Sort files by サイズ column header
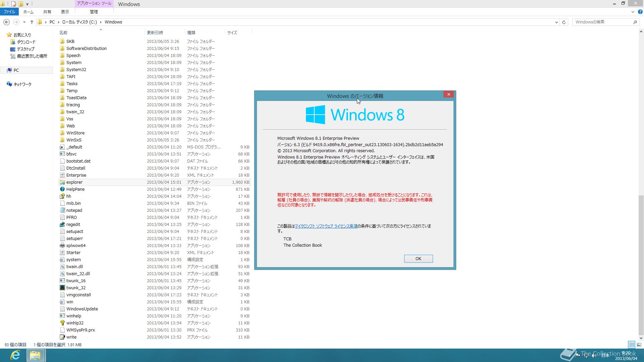Image resolution: width=644 pixels, height=362 pixels. [238, 33]
